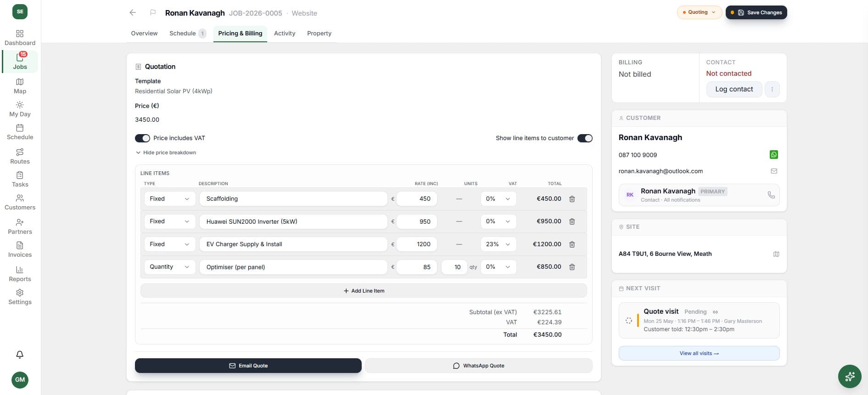The width and height of the screenshot is (868, 395).
Task: Edit the Optimiser units quantity field
Action: 454,267
